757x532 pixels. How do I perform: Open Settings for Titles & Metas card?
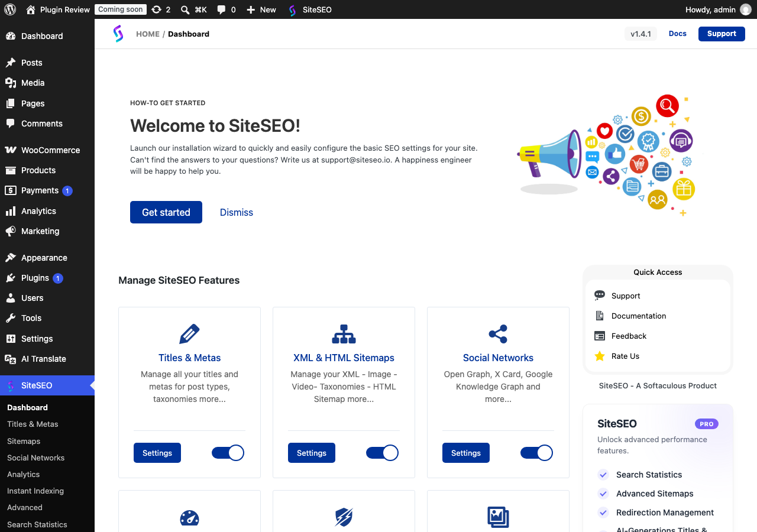click(x=157, y=453)
